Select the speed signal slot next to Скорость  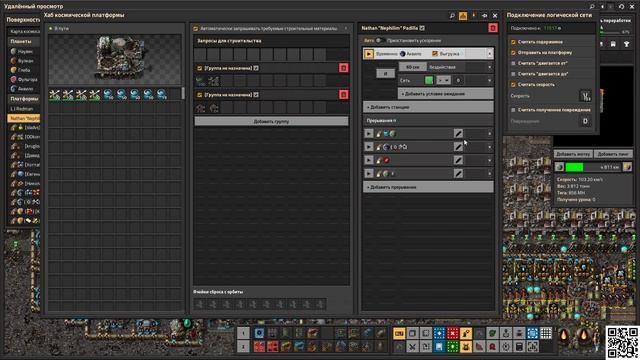pyautogui.click(x=585, y=96)
